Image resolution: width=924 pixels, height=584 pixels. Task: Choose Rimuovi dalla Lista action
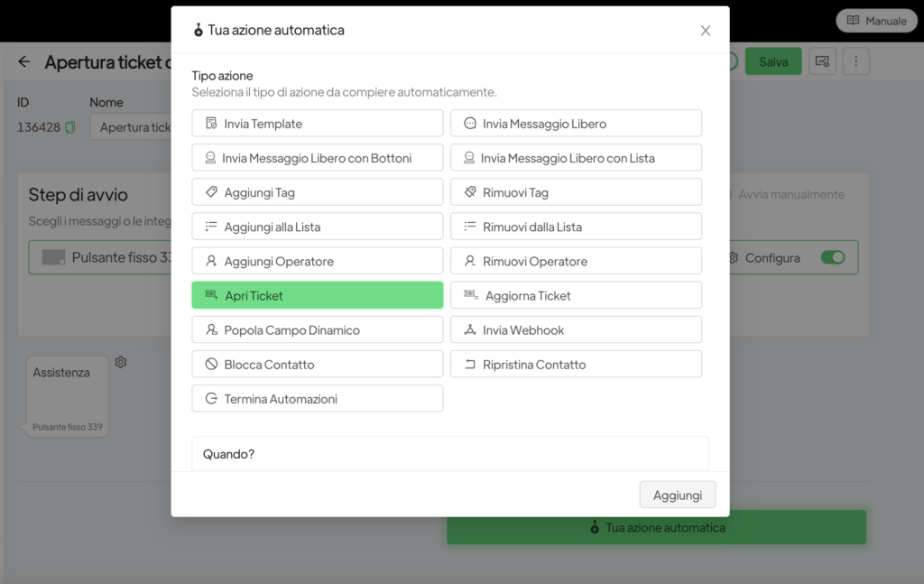click(576, 227)
